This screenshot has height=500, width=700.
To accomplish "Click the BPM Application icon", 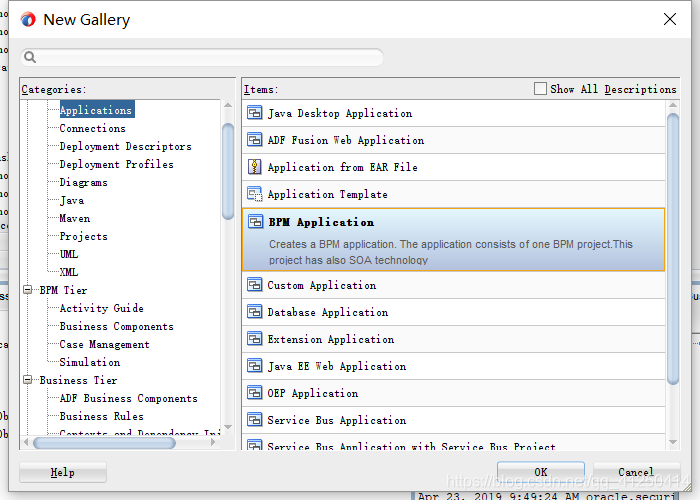I will pos(255,221).
